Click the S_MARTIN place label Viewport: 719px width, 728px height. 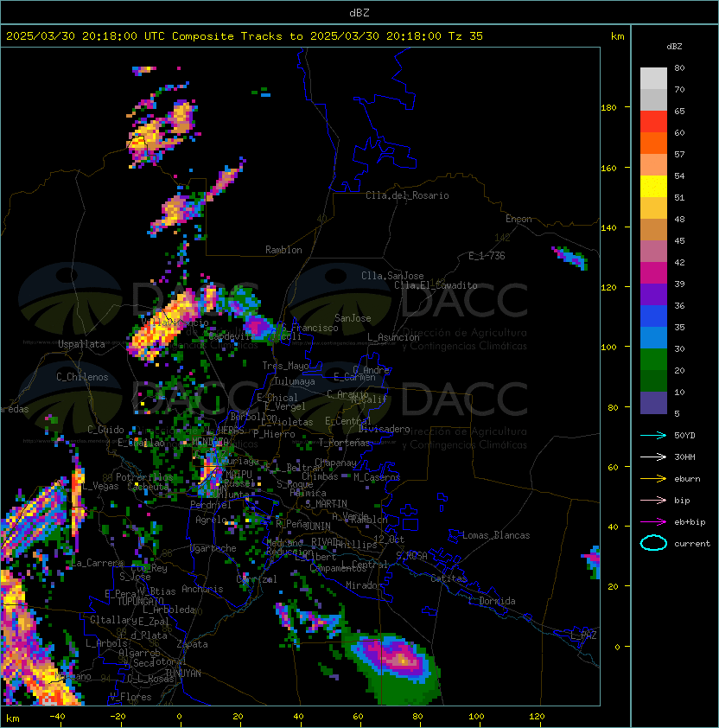(x=327, y=504)
